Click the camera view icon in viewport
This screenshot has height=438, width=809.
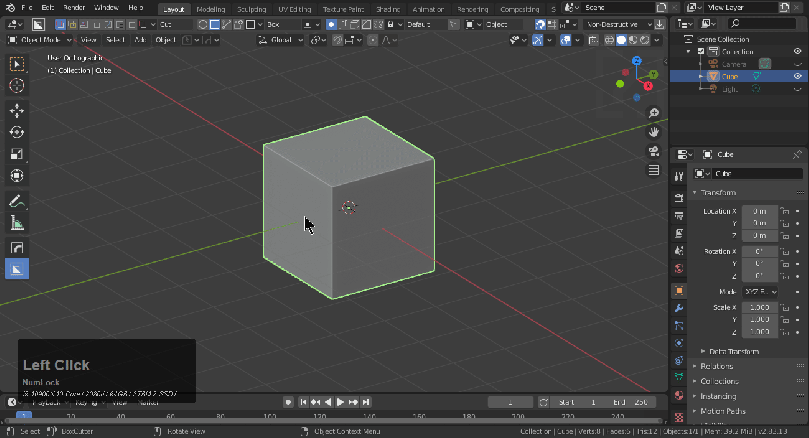[654, 152]
